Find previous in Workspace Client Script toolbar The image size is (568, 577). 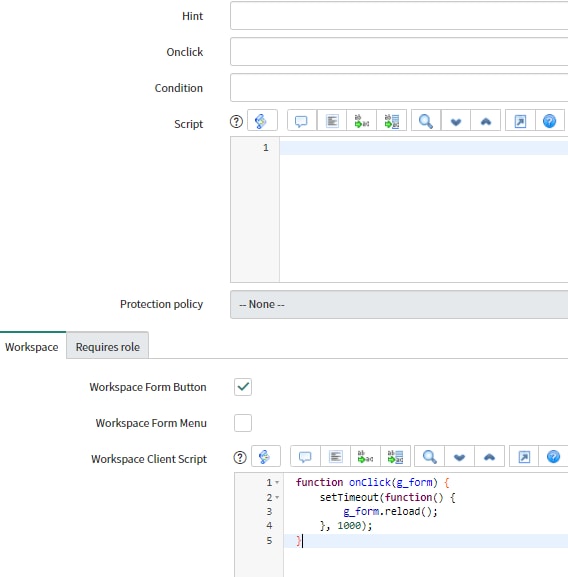[489, 457]
